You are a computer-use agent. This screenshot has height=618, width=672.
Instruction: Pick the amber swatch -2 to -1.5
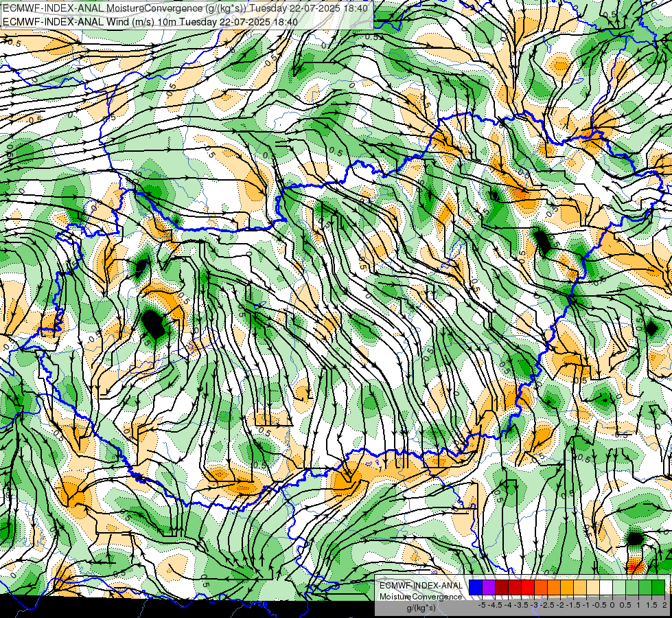tap(567, 588)
